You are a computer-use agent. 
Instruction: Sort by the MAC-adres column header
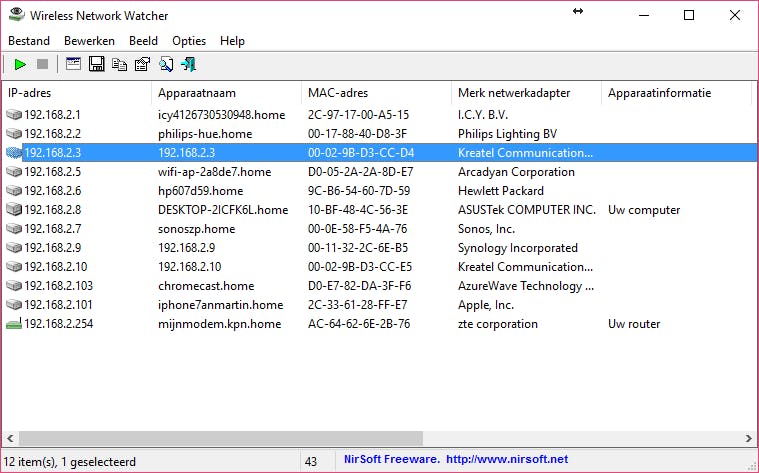coord(377,93)
